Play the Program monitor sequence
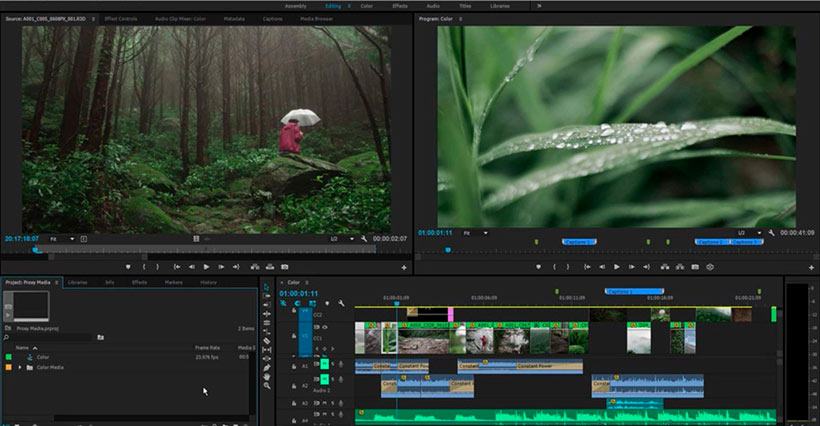 (617, 267)
